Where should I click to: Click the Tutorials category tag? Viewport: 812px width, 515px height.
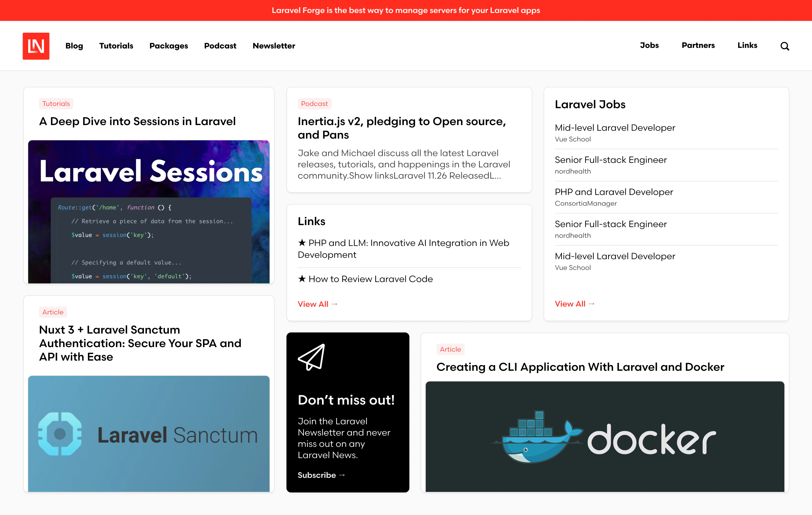[x=56, y=103]
